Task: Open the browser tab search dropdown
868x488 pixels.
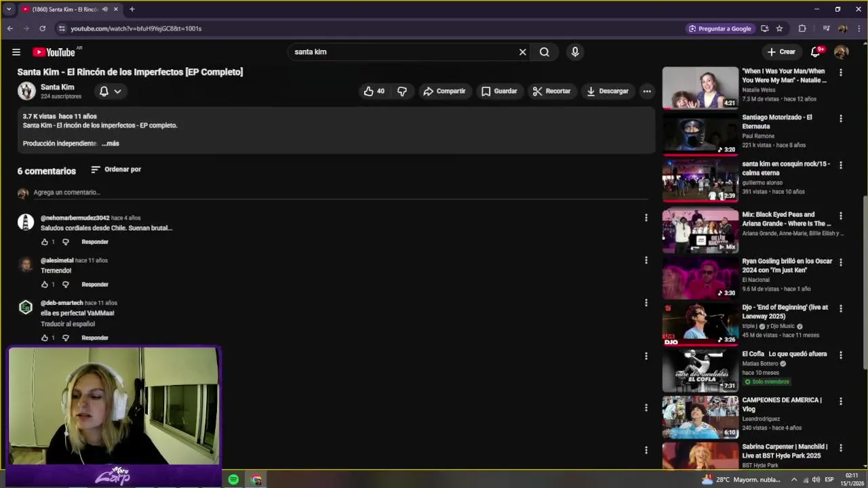Action: (x=9, y=9)
